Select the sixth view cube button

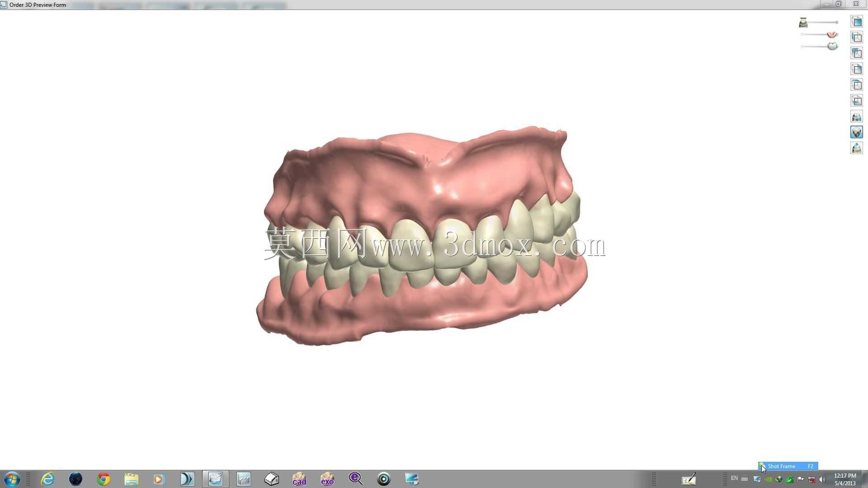[x=856, y=100]
